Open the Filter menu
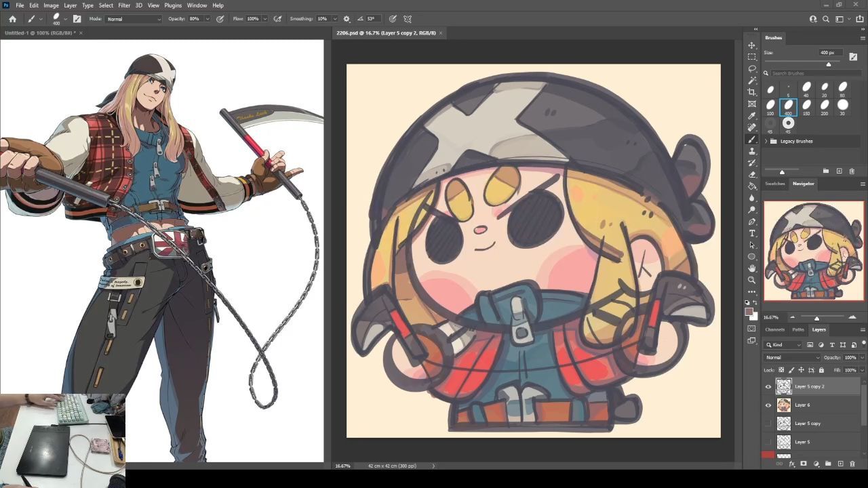This screenshot has height=488, width=868. 124,5
